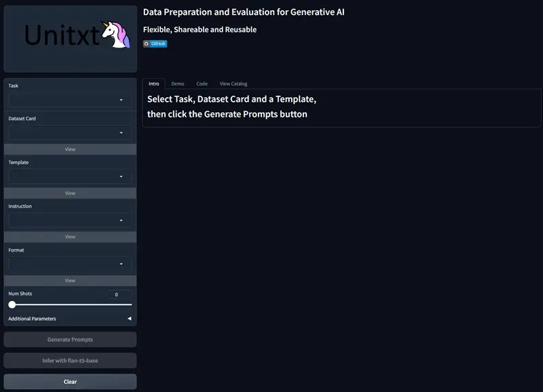Image resolution: width=543 pixels, height=392 pixels.
Task: Click the Generate Prompts button
Action: 70,339
